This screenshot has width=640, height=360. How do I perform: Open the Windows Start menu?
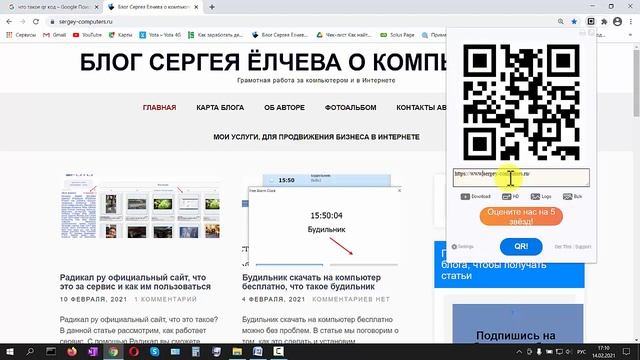(x=9, y=351)
